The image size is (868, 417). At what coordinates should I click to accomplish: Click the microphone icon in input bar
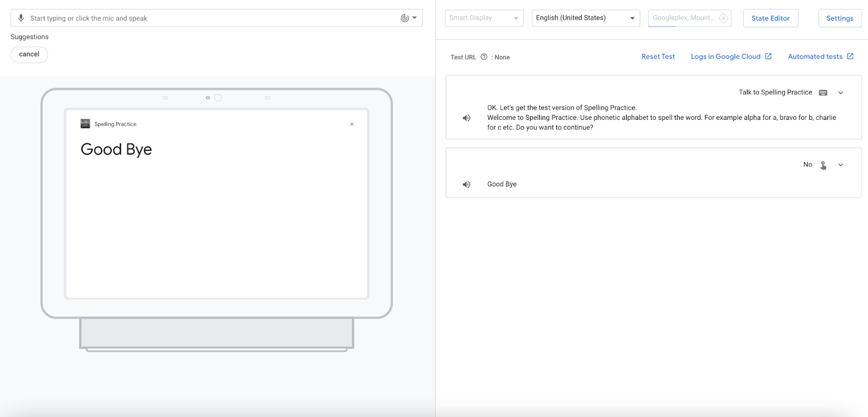pos(21,18)
